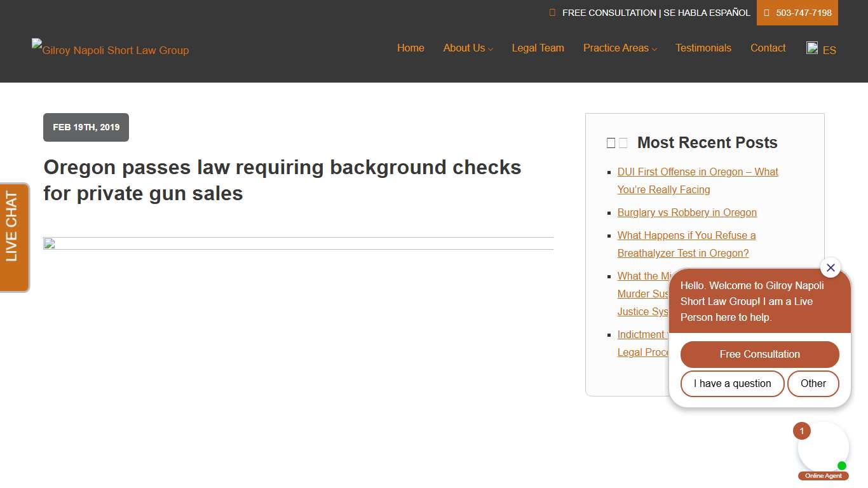Image resolution: width=868 pixels, height=488 pixels.
Task: Select the Other option in the chat
Action: click(x=813, y=384)
